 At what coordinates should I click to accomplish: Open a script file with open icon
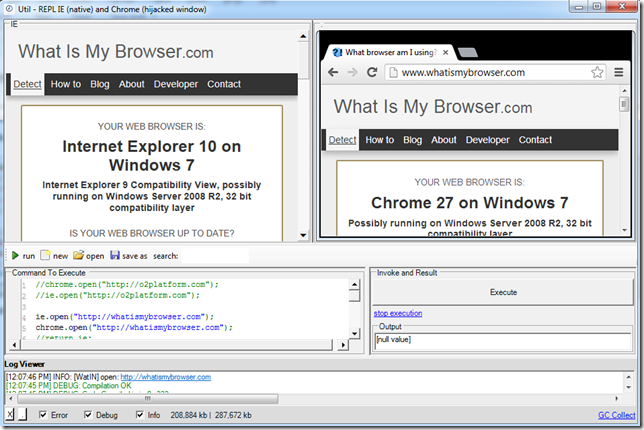coord(78,255)
